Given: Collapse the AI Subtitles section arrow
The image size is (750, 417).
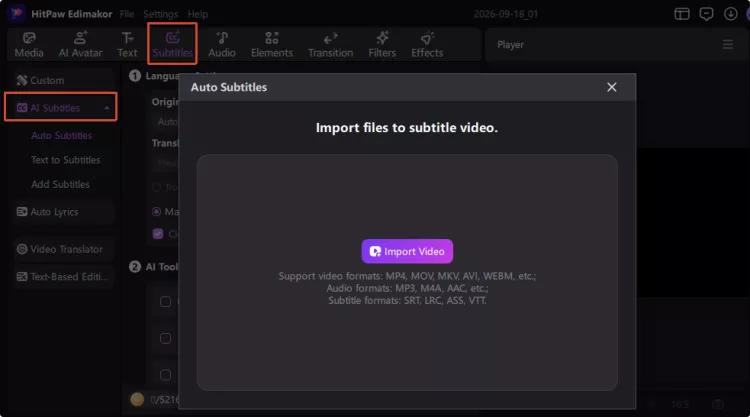Looking at the screenshot, I should pos(107,108).
